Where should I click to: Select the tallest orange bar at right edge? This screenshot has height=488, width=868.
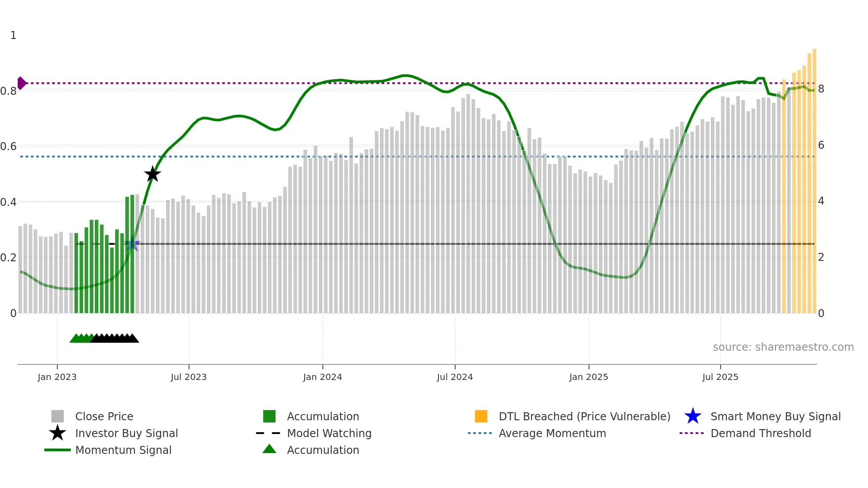[814, 177]
